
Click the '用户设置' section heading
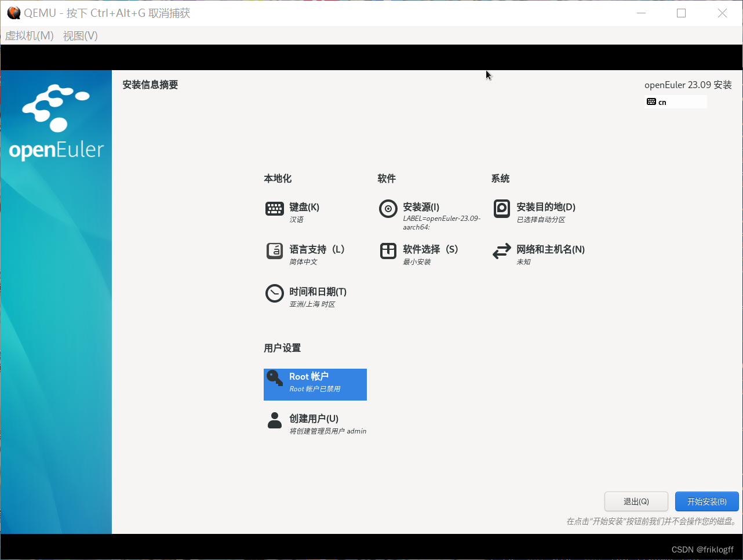(282, 348)
